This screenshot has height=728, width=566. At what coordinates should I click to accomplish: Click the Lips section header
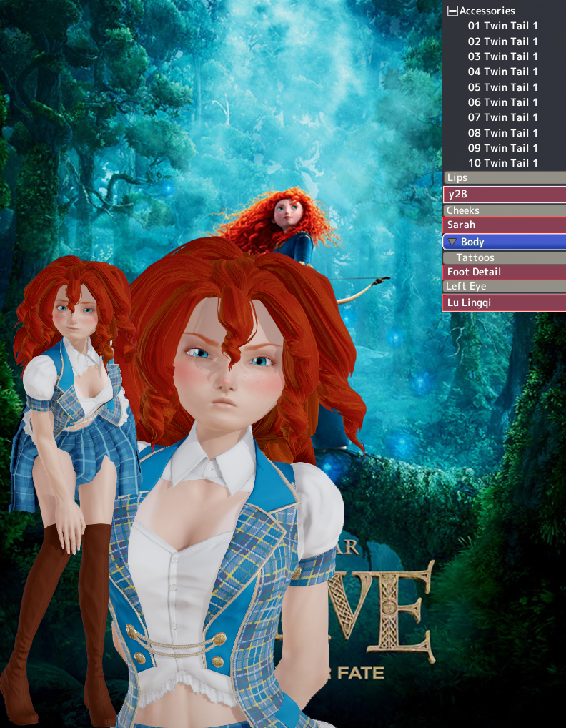505,177
